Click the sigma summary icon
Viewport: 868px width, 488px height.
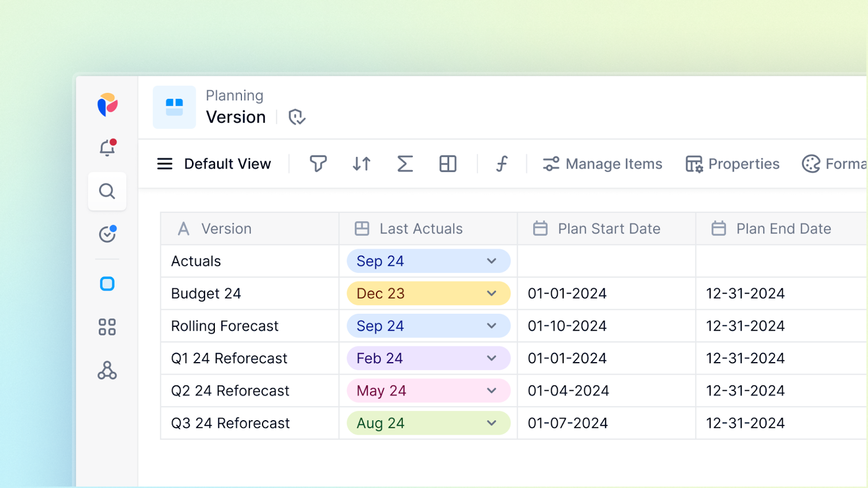405,163
